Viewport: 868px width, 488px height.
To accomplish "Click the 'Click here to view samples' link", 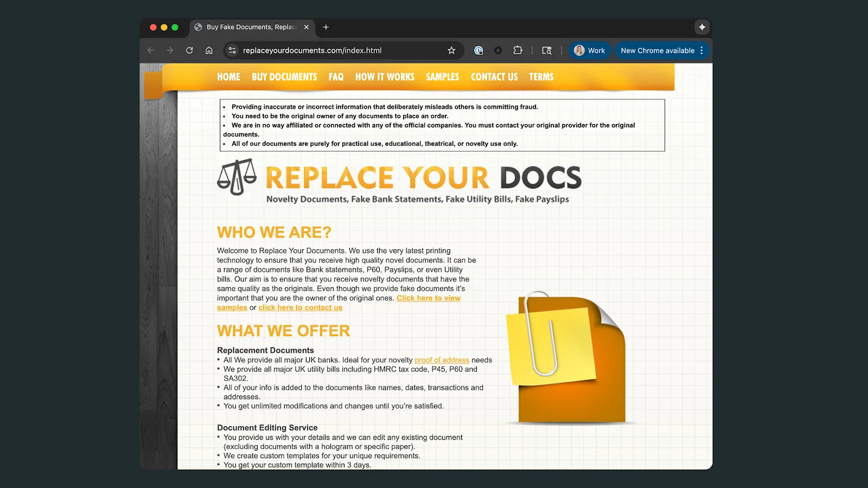I will click(428, 298).
